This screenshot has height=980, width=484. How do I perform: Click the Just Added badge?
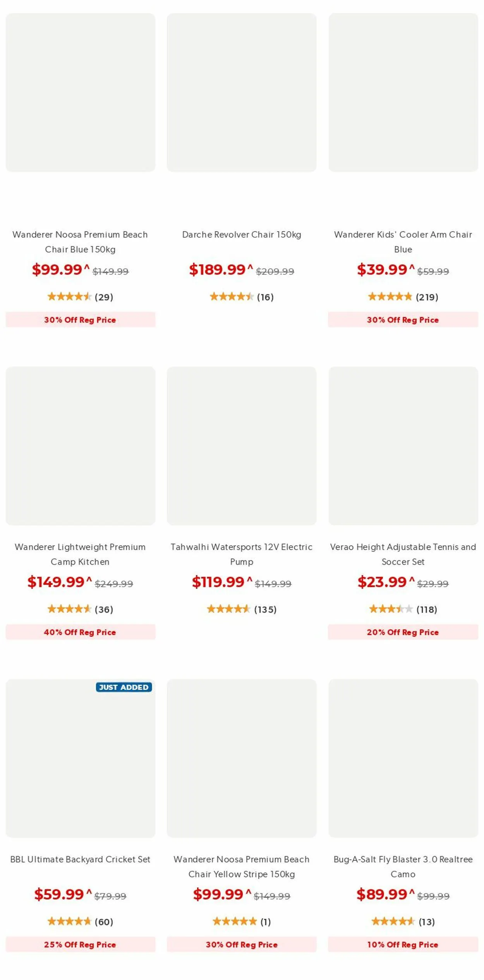tap(124, 687)
